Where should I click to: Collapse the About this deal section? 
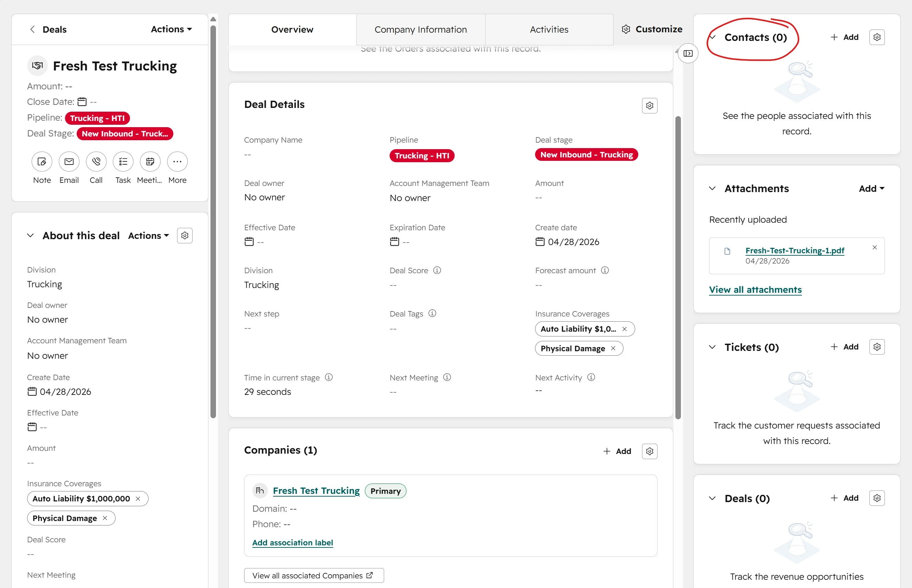(31, 236)
